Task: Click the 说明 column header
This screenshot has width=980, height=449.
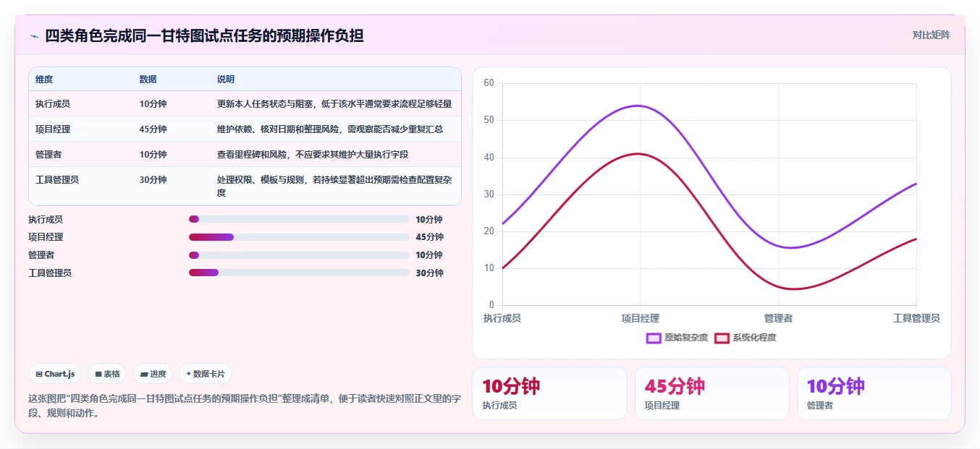Action: click(226, 80)
